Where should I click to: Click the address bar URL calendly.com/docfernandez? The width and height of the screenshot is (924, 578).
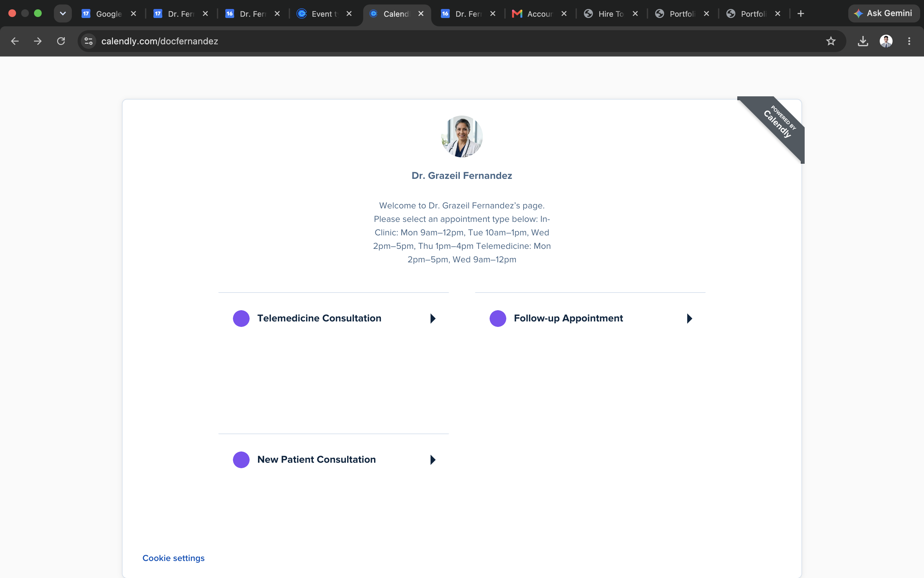pyautogui.click(x=159, y=41)
